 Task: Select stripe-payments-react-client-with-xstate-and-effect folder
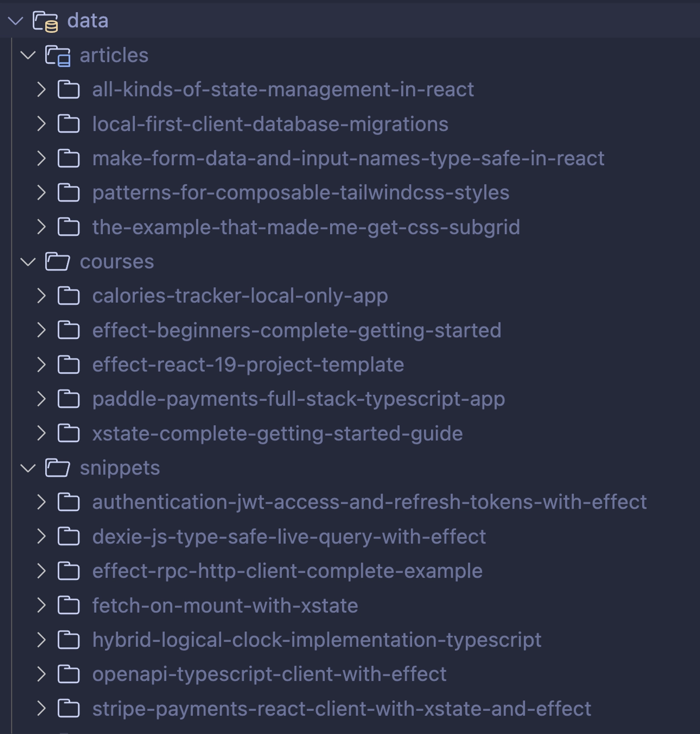click(341, 709)
